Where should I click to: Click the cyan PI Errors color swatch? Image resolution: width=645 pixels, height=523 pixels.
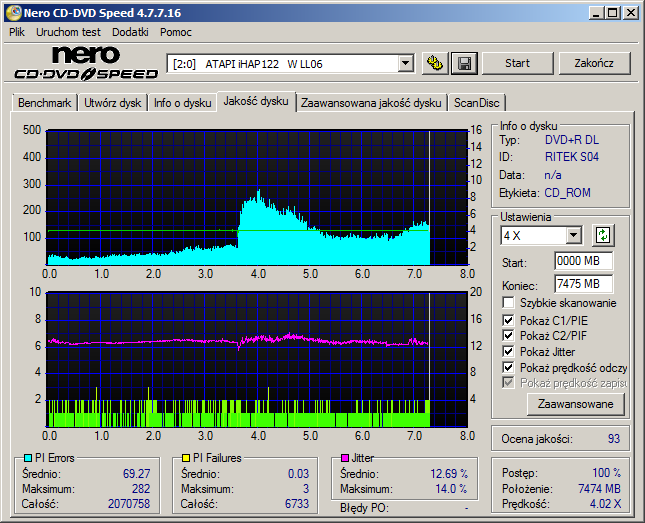28,458
